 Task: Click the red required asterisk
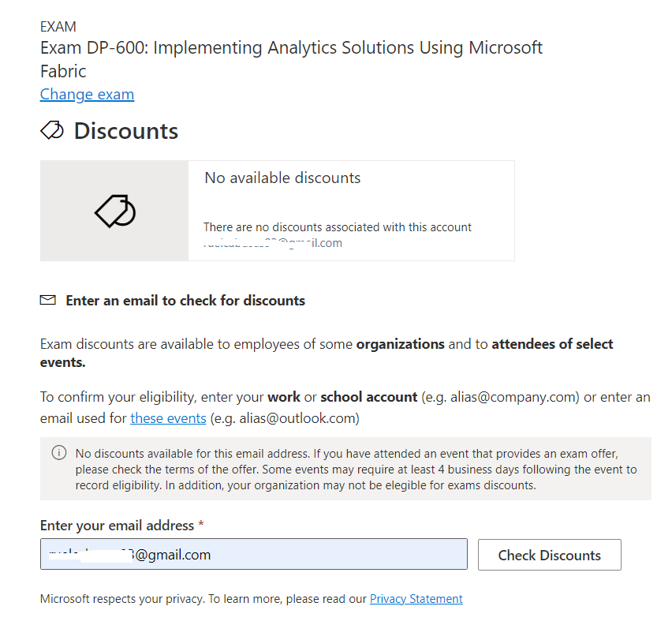pyautogui.click(x=201, y=523)
